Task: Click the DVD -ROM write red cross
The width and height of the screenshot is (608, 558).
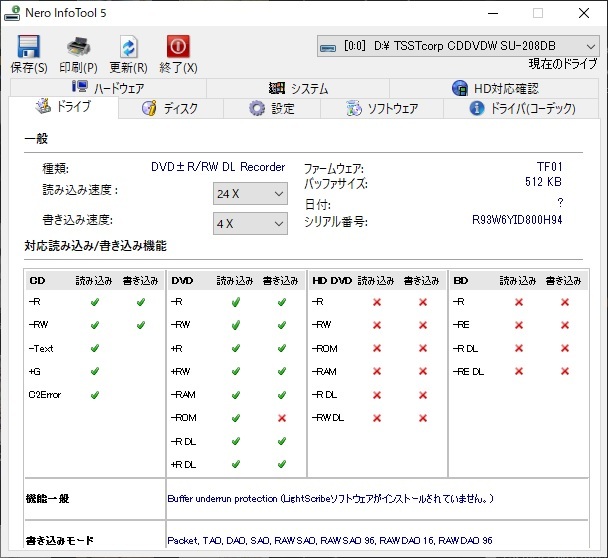Action: (282, 418)
